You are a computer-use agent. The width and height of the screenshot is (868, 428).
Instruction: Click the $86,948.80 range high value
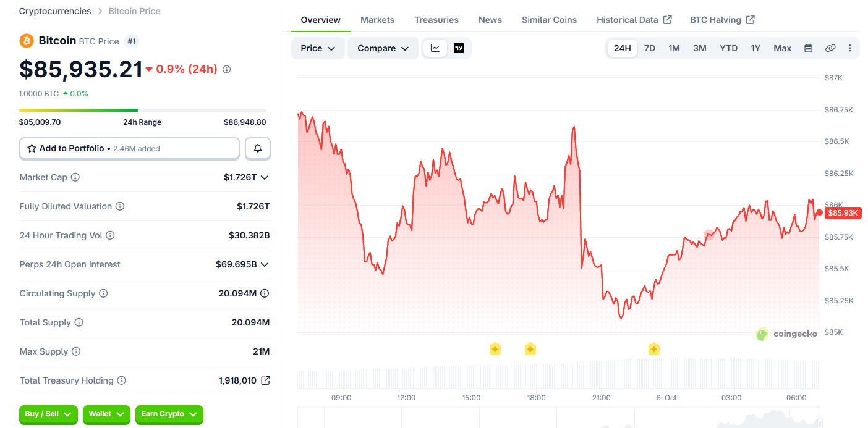pyautogui.click(x=245, y=122)
